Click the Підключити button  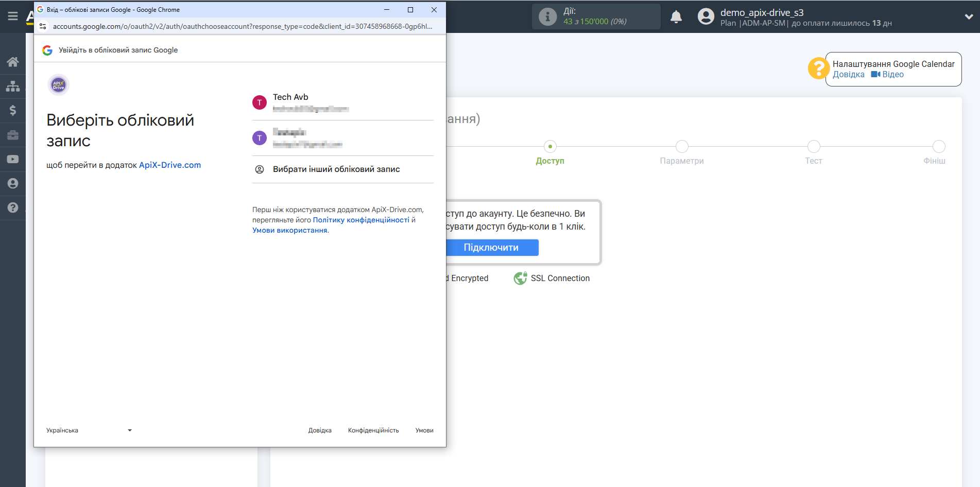click(x=491, y=248)
